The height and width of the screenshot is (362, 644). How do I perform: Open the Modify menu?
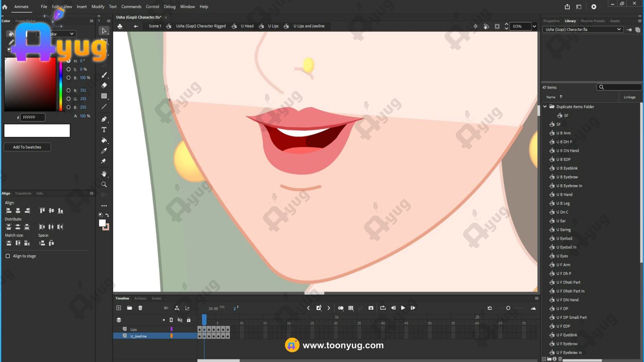coord(98,6)
